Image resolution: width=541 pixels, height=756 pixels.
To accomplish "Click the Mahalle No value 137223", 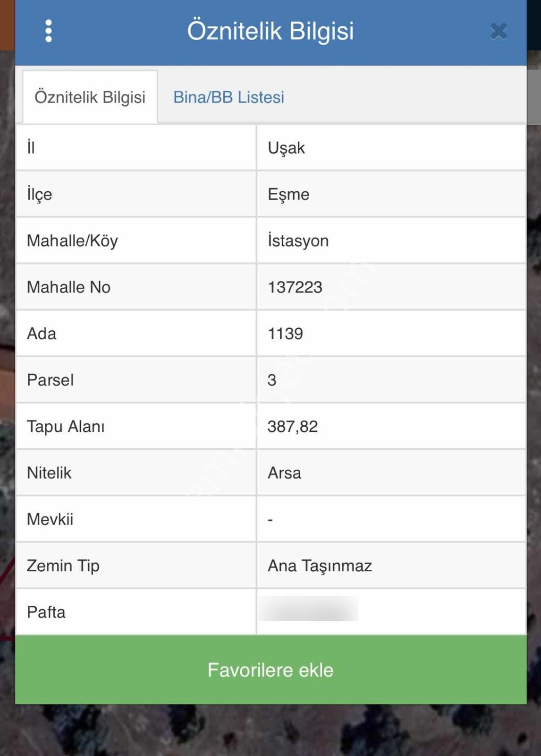I will 295,287.
